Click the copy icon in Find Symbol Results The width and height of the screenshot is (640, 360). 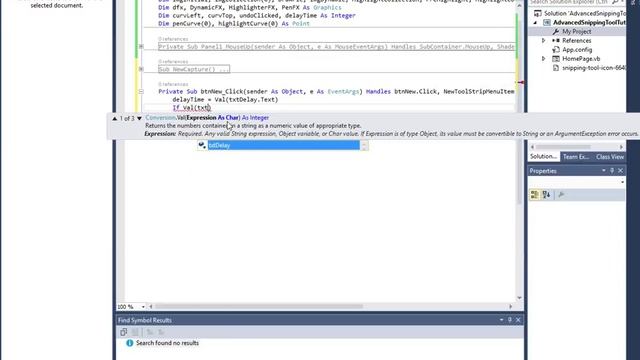(x=123, y=332)
